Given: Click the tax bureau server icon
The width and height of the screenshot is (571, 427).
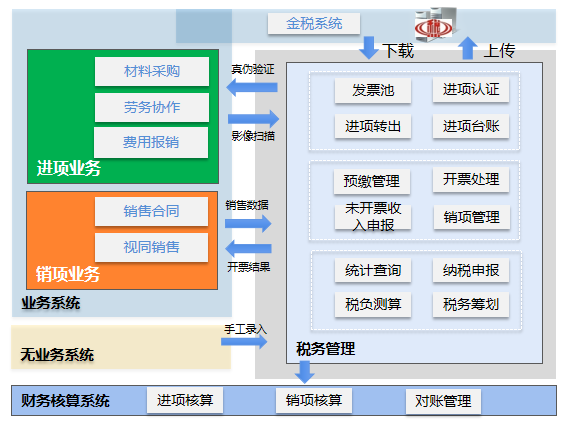Looking at the screenshot, I should tap(436, 24).
